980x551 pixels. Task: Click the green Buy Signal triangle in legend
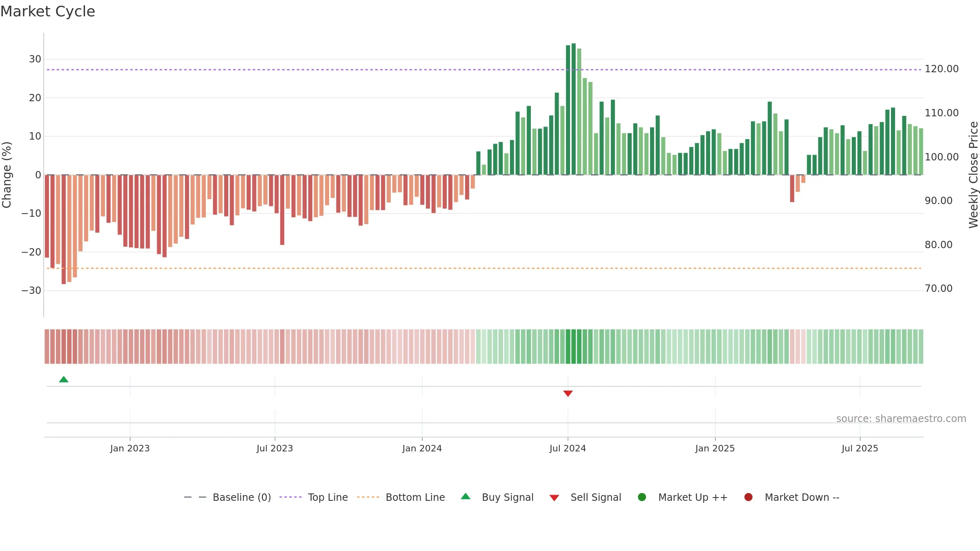[465, 496]
